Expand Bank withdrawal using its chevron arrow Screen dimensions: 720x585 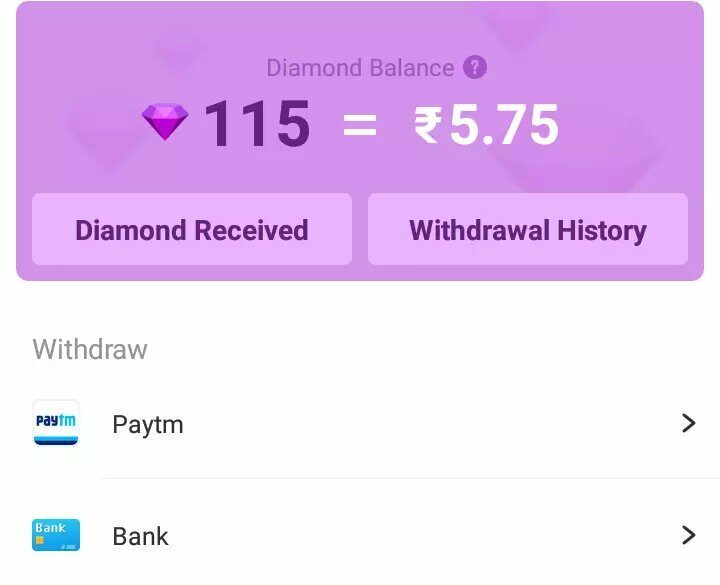click(688, 535)
